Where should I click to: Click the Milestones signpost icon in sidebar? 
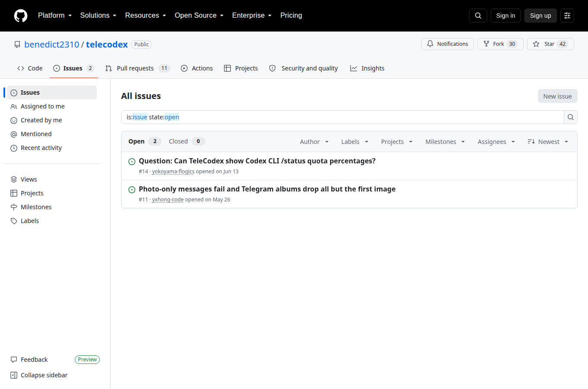click(x=14, y=207)
